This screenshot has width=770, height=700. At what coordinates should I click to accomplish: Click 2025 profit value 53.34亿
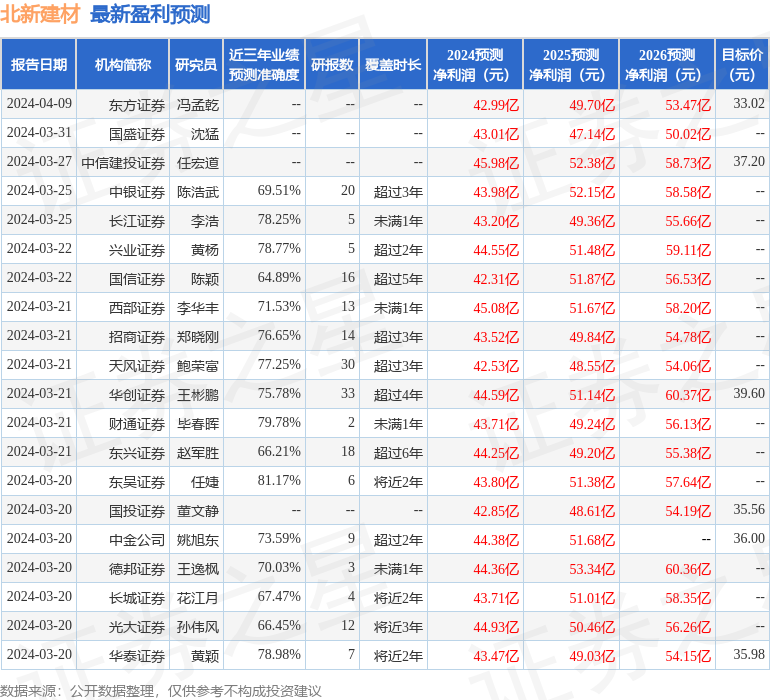click(x=592, y=569)
